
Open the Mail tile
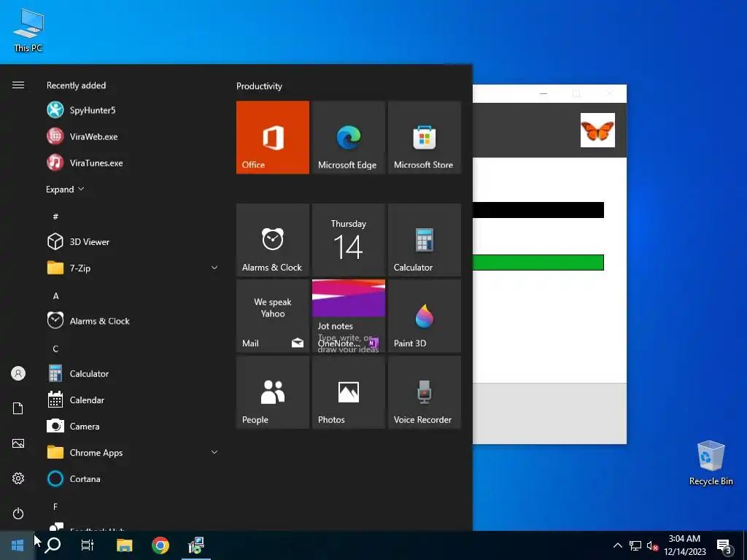pos(273,316)
